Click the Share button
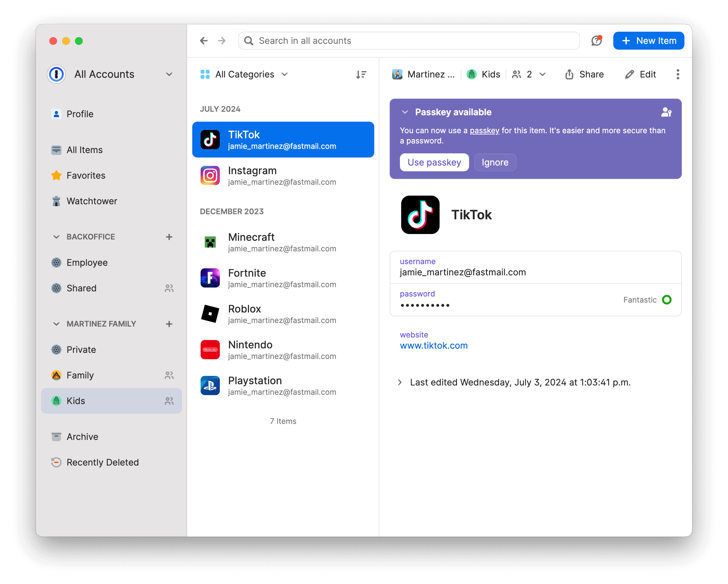The height and width of the screenshot is (584, 728). 584,74
